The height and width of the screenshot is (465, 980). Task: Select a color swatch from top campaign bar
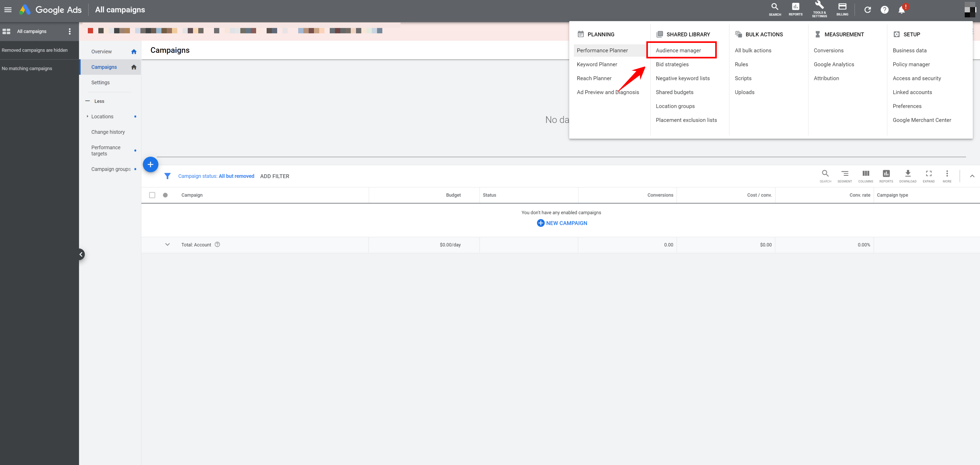click(x=89, y=31)
